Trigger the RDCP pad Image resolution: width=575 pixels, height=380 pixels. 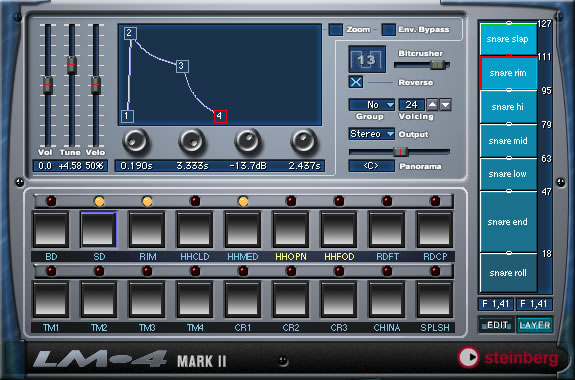435,229
